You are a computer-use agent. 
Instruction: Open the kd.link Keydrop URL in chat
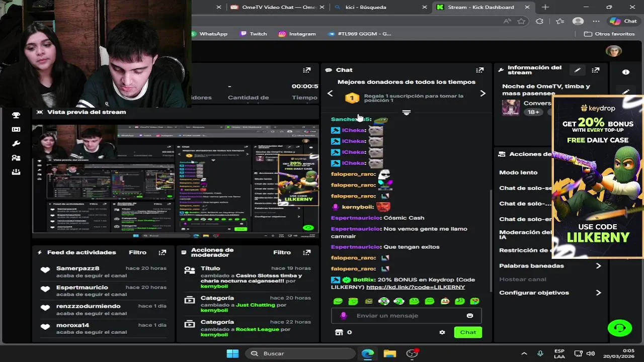(x=416, y=287)
